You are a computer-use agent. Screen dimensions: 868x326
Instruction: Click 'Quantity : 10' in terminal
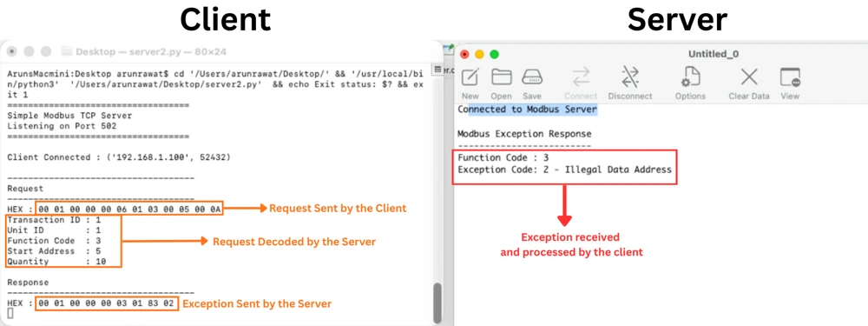(x=56, y=261)
